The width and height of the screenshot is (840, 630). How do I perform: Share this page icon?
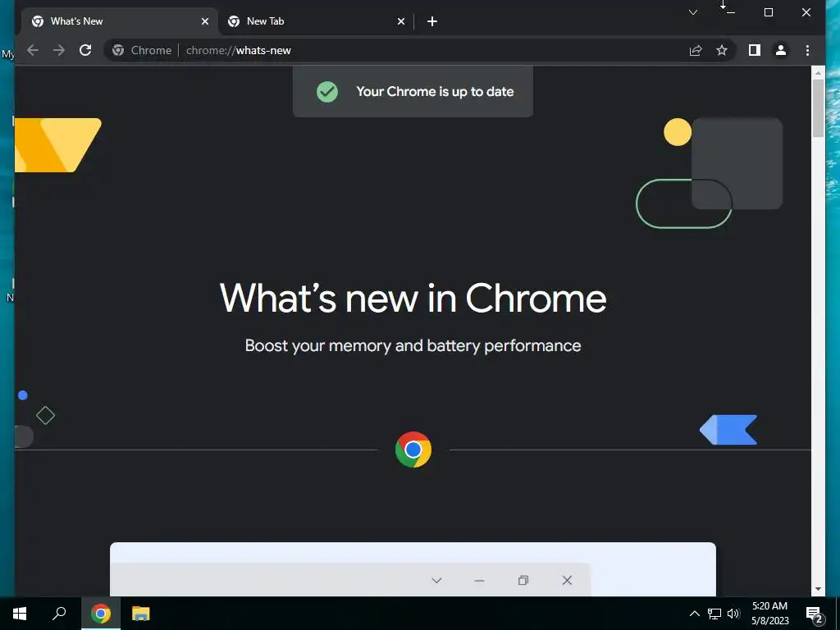[x=696, y=50]
